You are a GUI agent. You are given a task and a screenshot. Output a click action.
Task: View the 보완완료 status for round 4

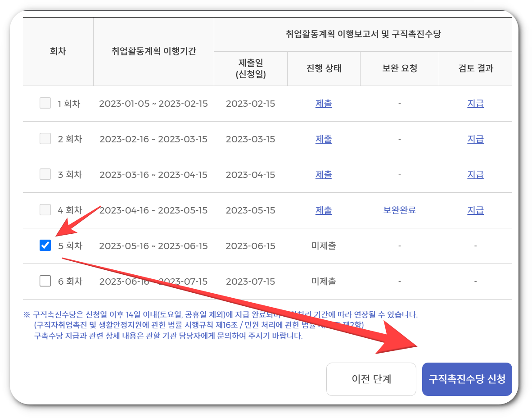click(399, 210)
